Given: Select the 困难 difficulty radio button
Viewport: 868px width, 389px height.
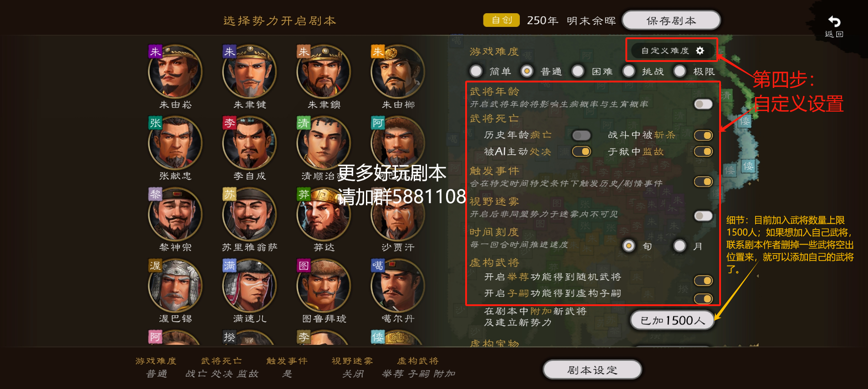Looking at the screenshot, I should point(578,71).
